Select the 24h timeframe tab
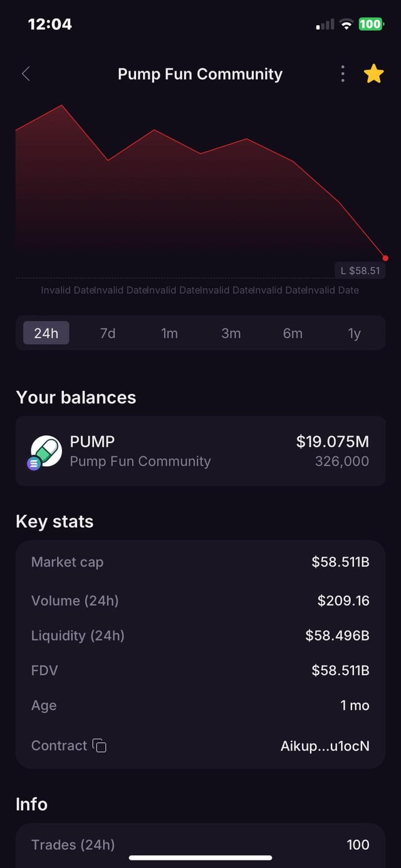The image size is (401, 868). (46, 333)
